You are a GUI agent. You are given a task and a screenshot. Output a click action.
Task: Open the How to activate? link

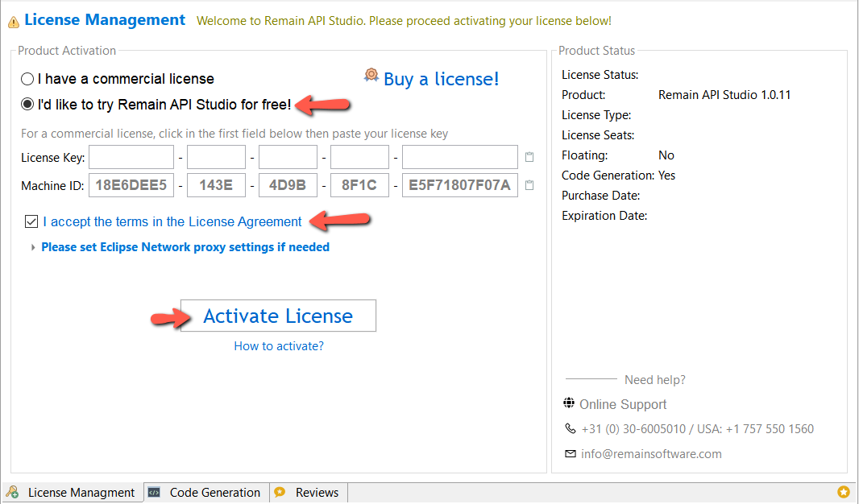tap(279, 346)
